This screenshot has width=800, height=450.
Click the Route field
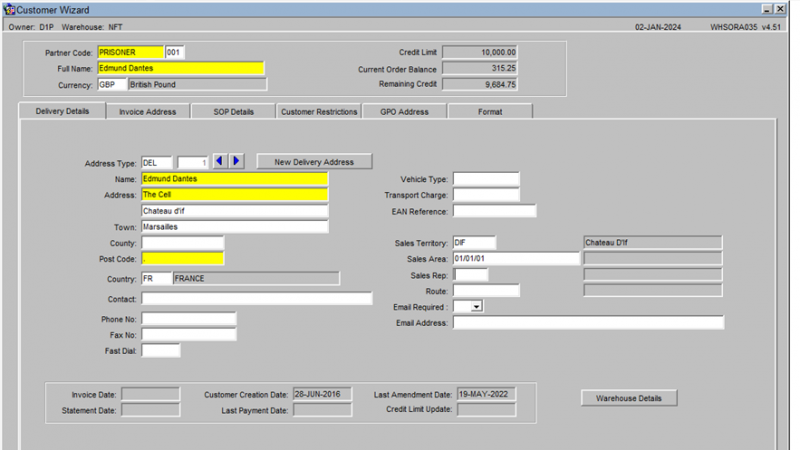pyautogui.click(x=486, y=291)
